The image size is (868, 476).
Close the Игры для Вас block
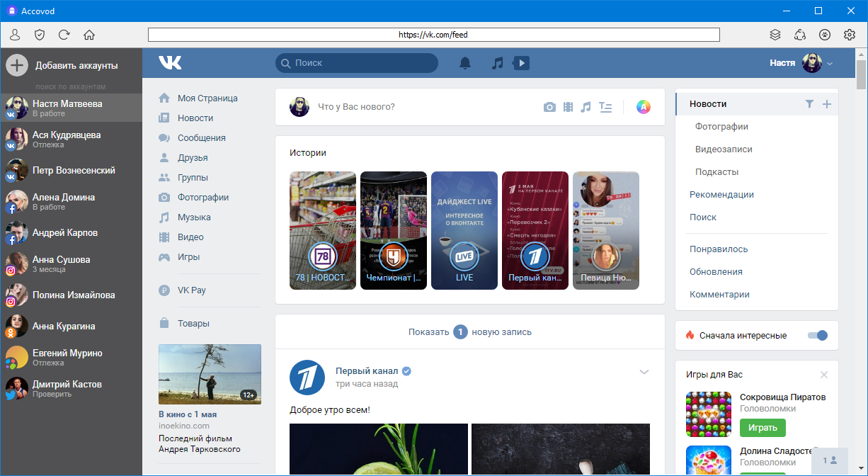823,375
